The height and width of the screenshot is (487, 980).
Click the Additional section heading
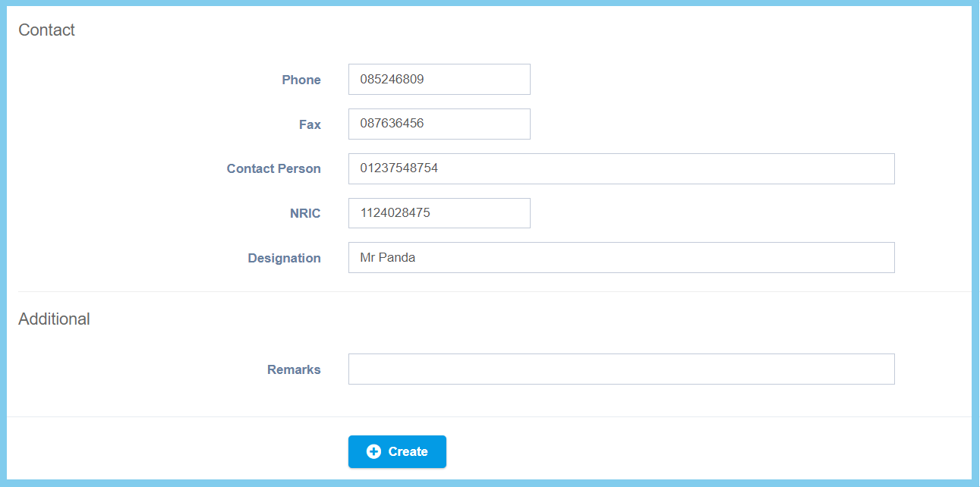(54, 319)
